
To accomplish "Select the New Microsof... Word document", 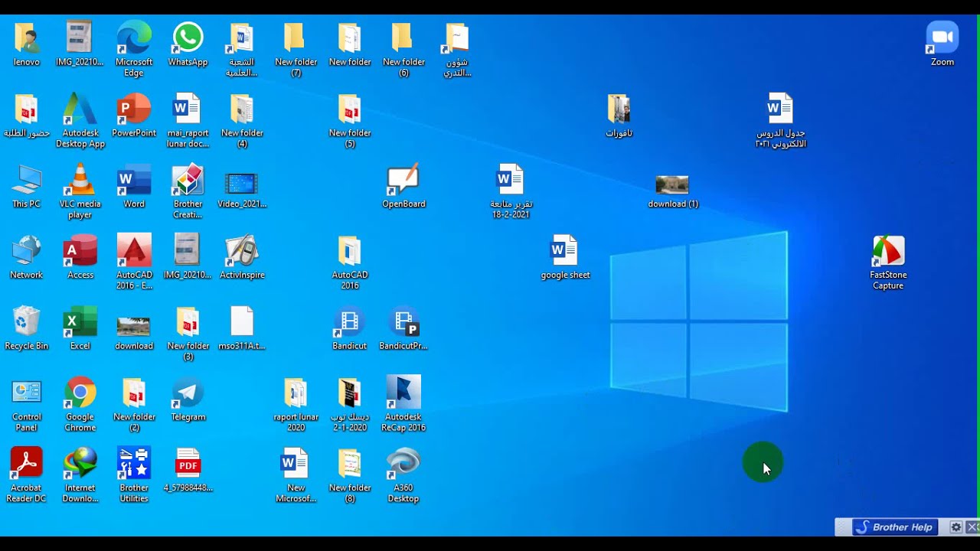I will (296, 475).
